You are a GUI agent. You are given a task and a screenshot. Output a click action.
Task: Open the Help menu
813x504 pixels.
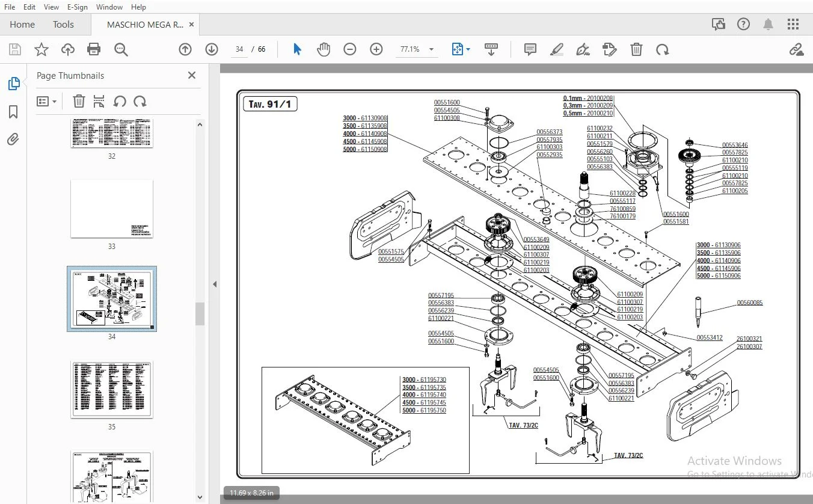pos(138,7)
